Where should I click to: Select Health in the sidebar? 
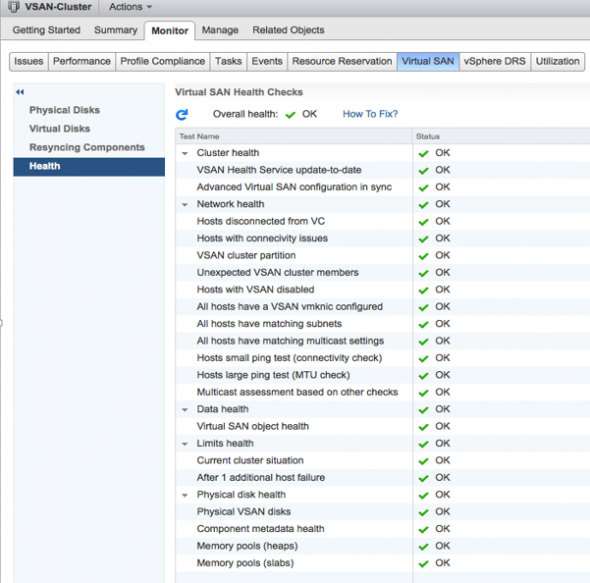pos(89,167)
